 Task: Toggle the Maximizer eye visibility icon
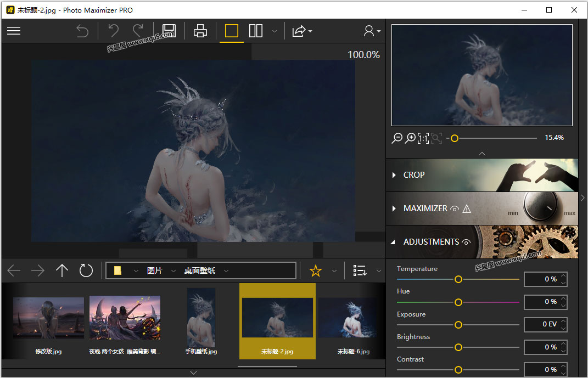454,208
